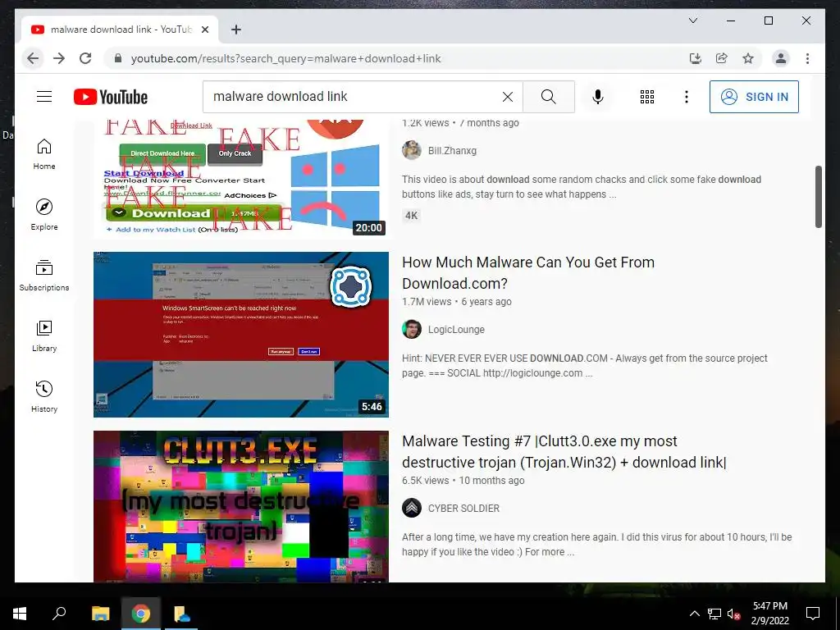Open YouTube settings three-dot menu
This screenshot has height=630, width=840.
687,97
